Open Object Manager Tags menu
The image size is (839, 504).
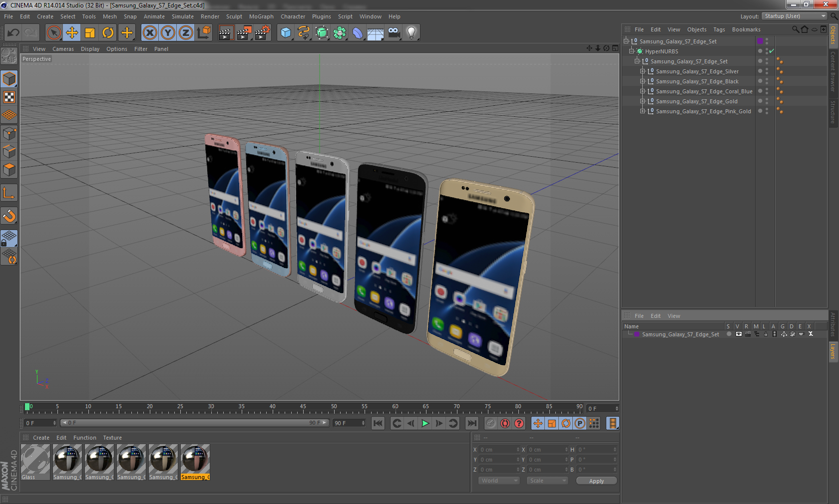(719, 29)
